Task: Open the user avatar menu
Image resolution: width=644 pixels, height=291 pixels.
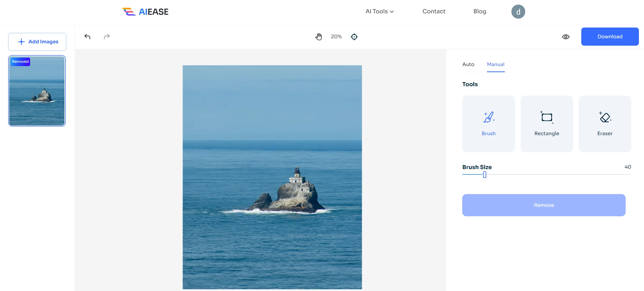Action: [518, 12]
